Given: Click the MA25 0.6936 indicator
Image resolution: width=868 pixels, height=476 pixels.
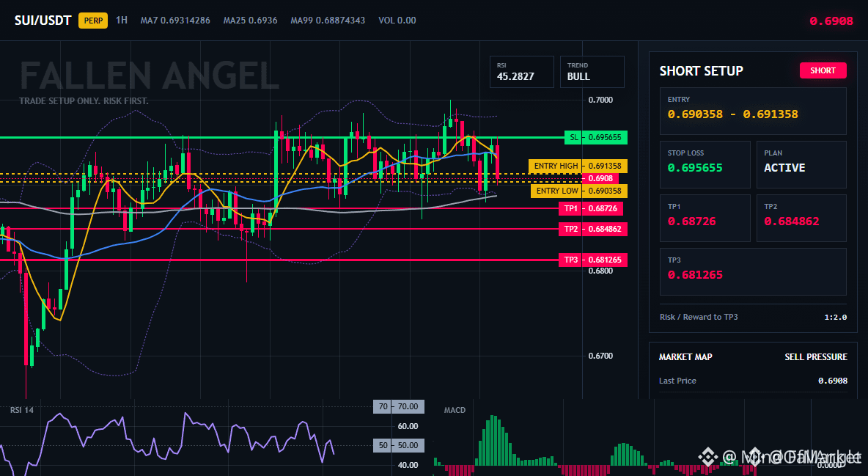Looking at the screenshot, I should 250,21.
